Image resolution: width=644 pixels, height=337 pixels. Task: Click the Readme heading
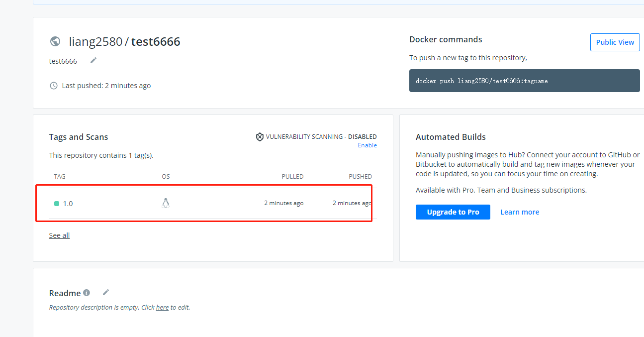[65, 293]
